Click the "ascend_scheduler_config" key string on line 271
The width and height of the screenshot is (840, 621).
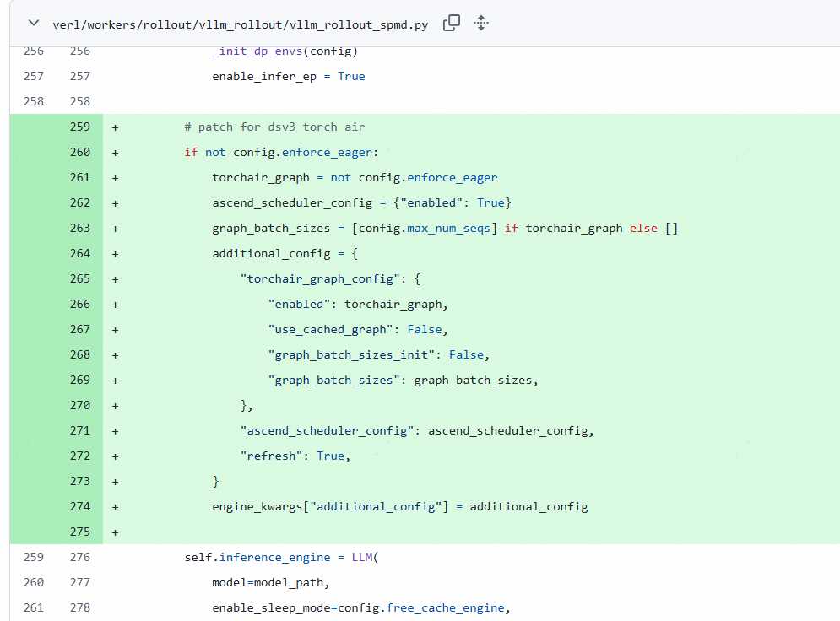tap(327, 431)
